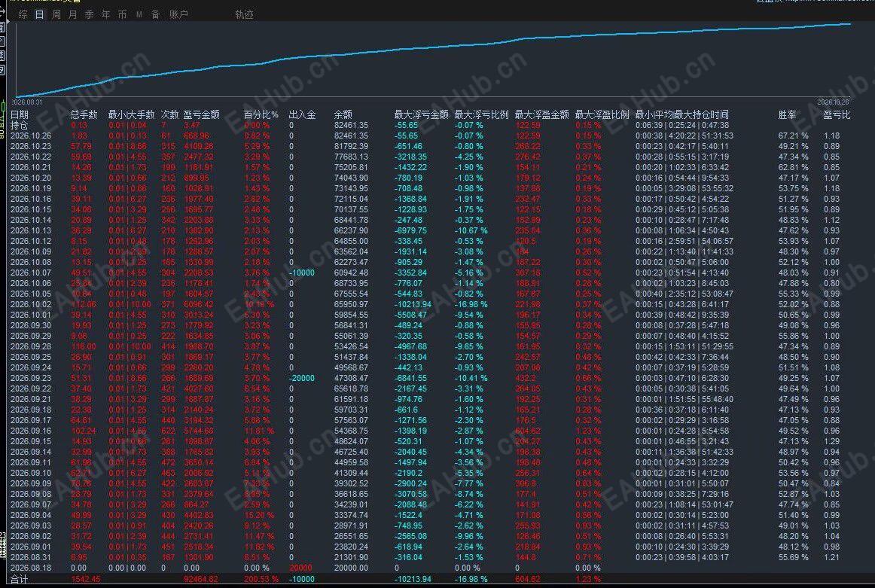Click the -20000 withdrawal cell
This screenshot has height=588, width=875.
coord(302,378)
